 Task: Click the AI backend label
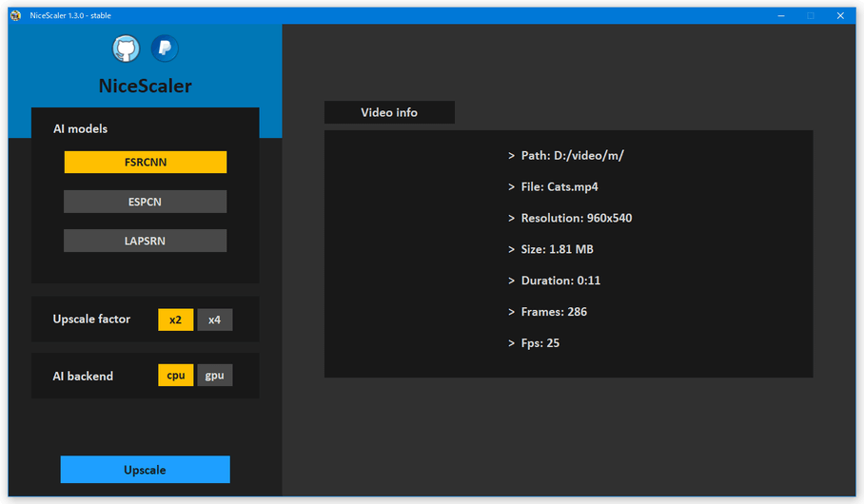(83, 377)
